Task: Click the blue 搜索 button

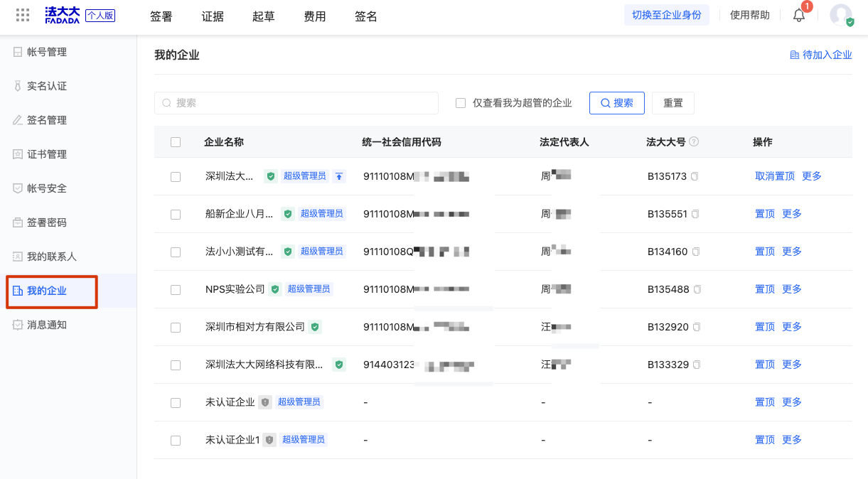Action: pyautogui.click(x=617, y=103)
